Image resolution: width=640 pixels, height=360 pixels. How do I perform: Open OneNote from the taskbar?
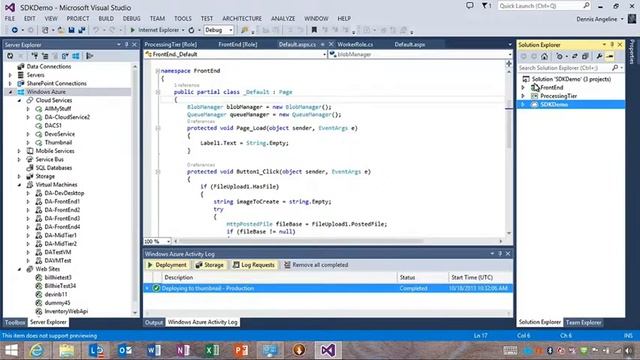pyautogui.click(x=183, y=350)
